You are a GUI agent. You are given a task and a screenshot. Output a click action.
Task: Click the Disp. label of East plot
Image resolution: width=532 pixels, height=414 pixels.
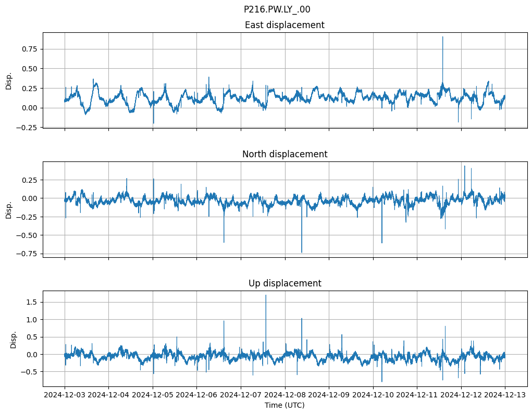(9, 80)
